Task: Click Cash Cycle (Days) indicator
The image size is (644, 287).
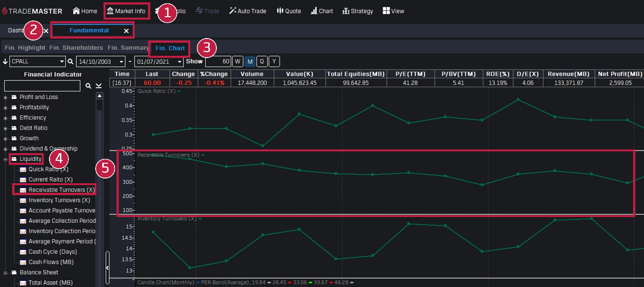Action: 52,252
